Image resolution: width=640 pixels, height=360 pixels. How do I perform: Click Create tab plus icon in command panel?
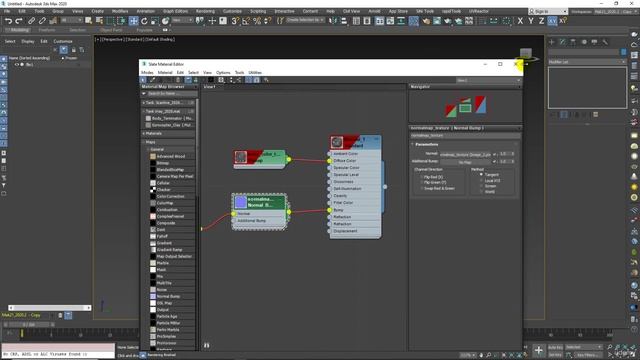point(551,42)
